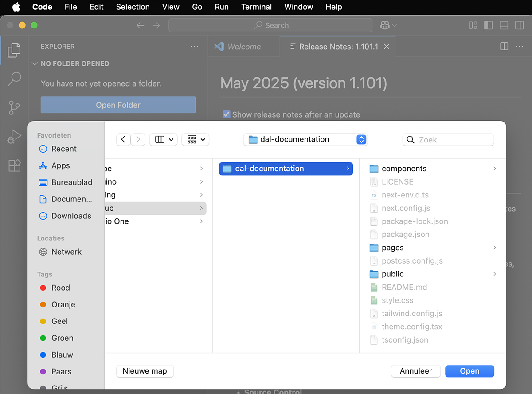Click the Annuleer button
This screenshot has width=532, height=394.
416,371
